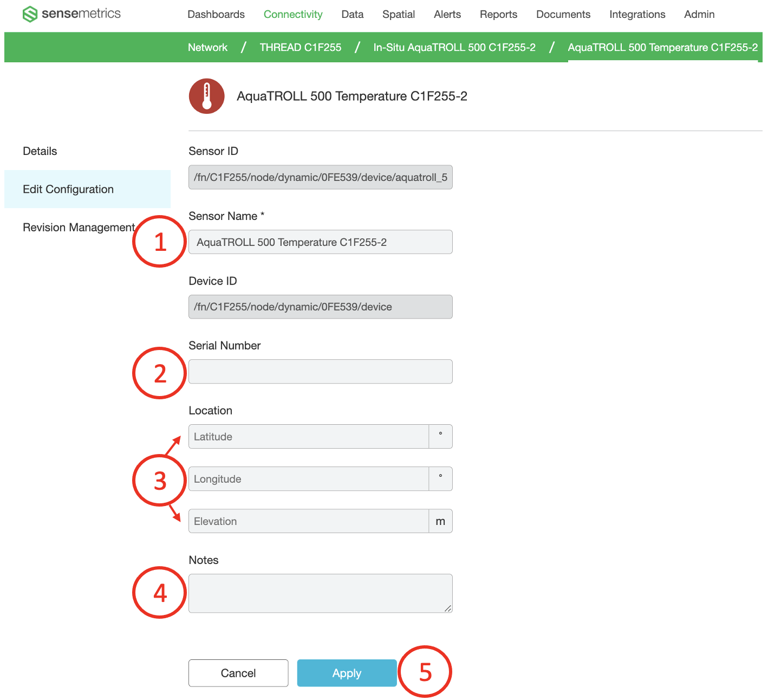Click the Longitude degree unit box
Viewport: 768px width, 700px height.
[x=441, y=479]
